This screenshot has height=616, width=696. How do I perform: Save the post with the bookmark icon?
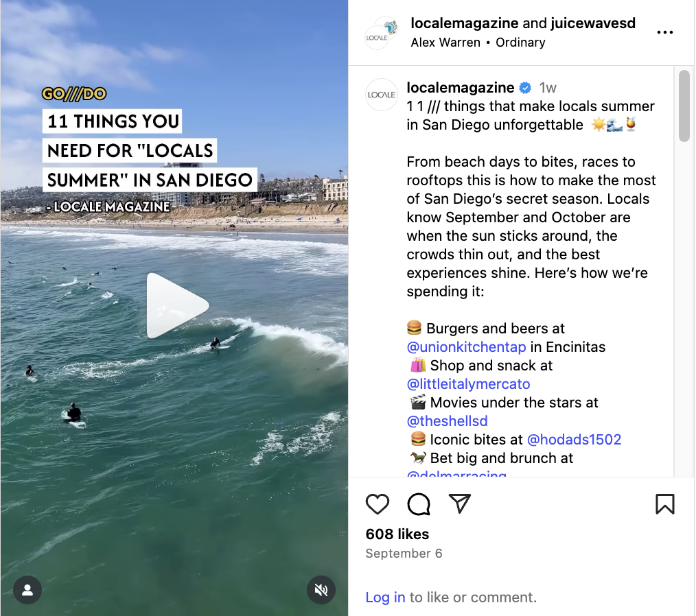pyautogui.click(x=664, y=504)
